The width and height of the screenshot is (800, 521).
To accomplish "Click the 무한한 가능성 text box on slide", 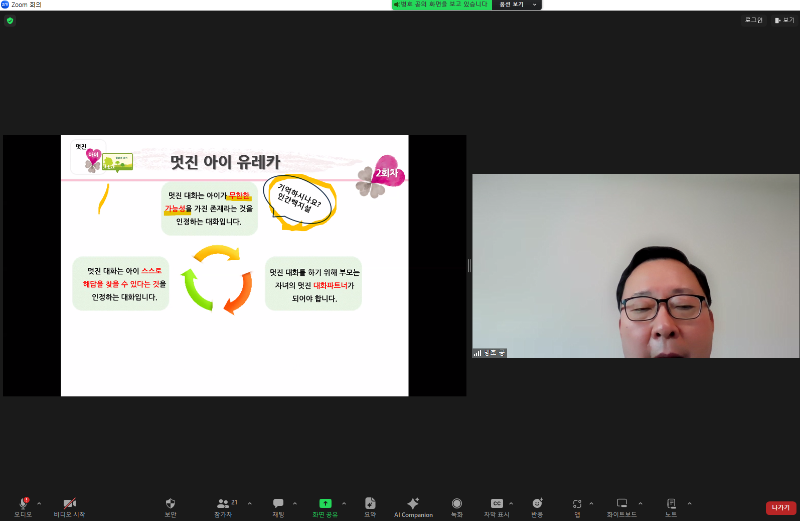I will click(x=209, y=208).
